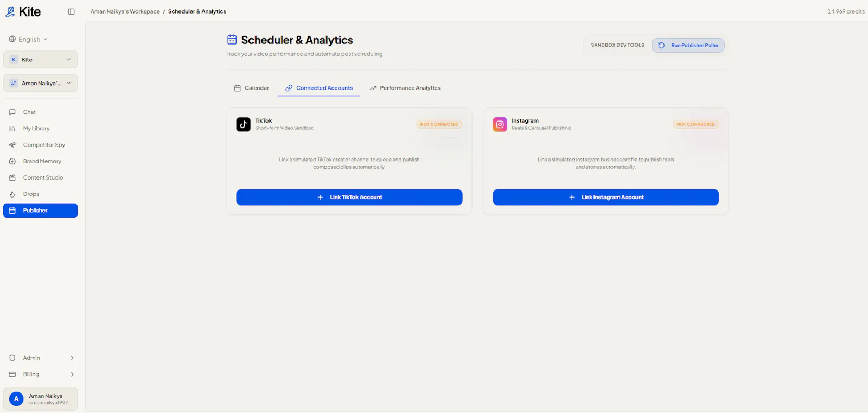Viewport: 868px width, 413px height.
Task: Click TikTok NOT CONNECTED status badge
Action: point(439,124)
